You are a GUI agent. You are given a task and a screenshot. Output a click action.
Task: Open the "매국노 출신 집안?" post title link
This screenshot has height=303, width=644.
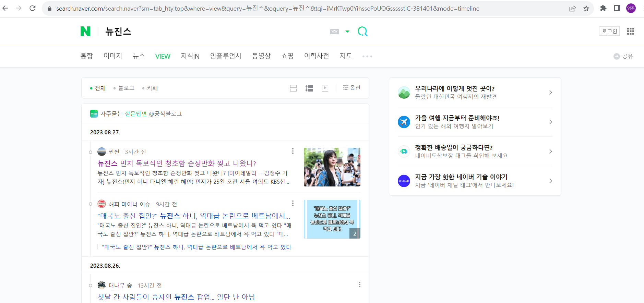[194, 216]
